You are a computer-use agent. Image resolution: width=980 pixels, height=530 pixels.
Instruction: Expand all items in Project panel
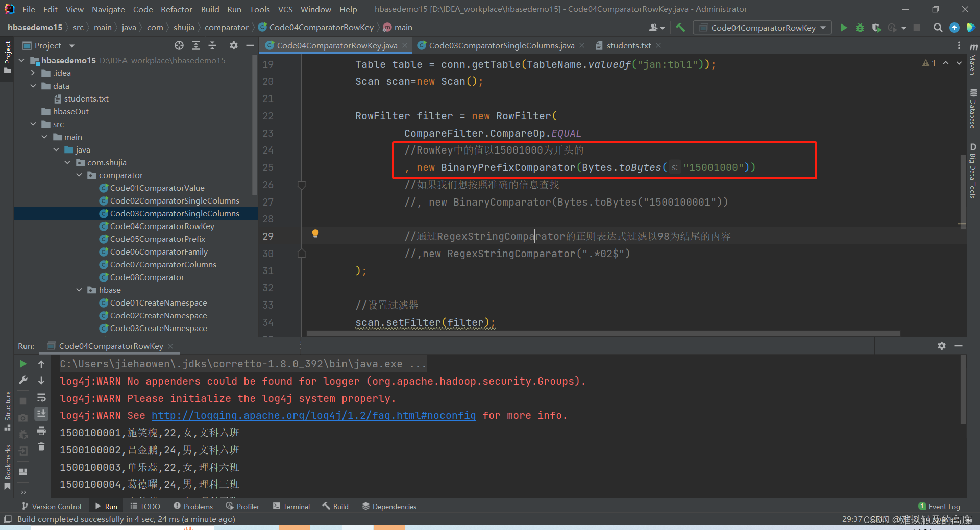tap(196, 45)
